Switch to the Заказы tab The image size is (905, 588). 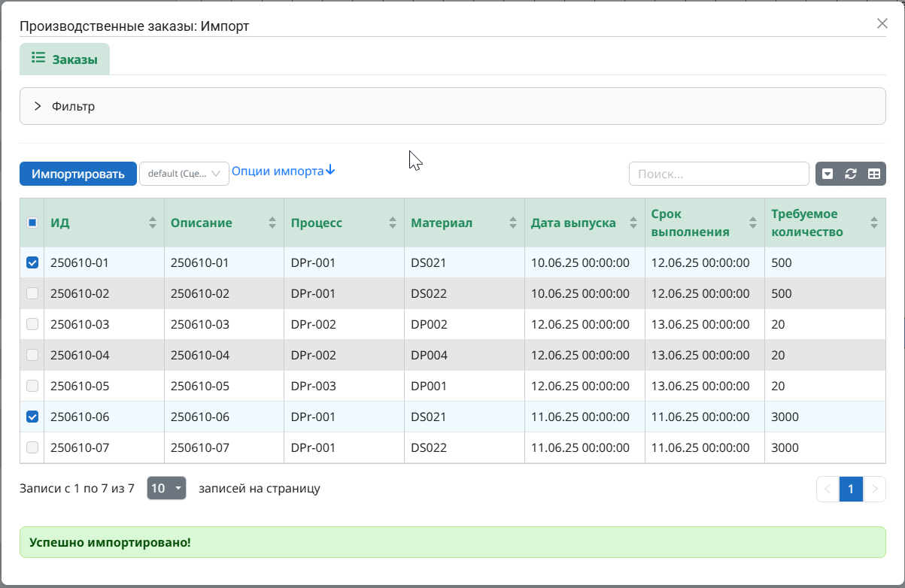(65, 59)
